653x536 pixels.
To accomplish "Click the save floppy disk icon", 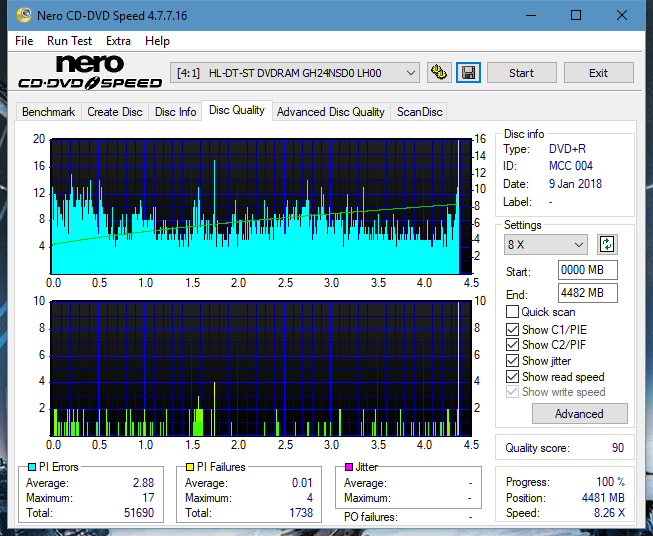I will [469, 73].
